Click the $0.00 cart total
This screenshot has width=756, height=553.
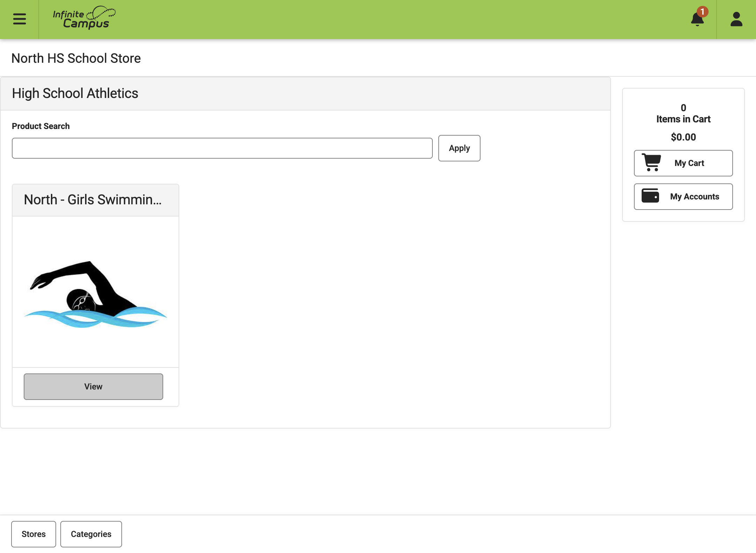point(683,137)
